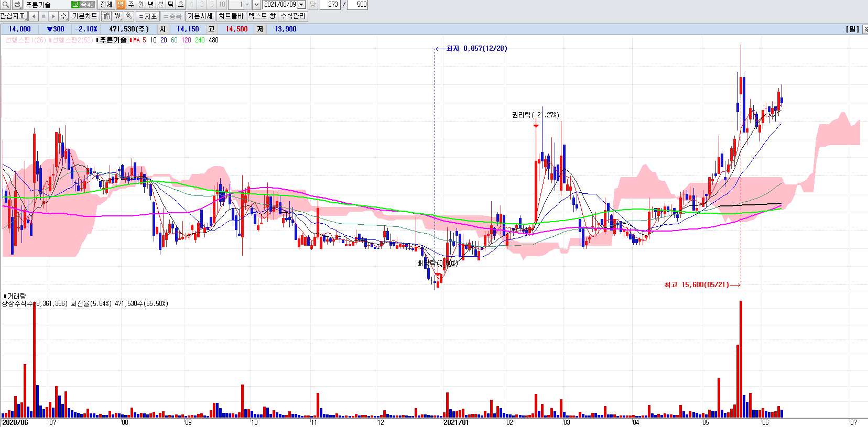This screenshot has height=427, width=868.
Task: Select the 틱 tick chart button
Action: click(171, 5)
